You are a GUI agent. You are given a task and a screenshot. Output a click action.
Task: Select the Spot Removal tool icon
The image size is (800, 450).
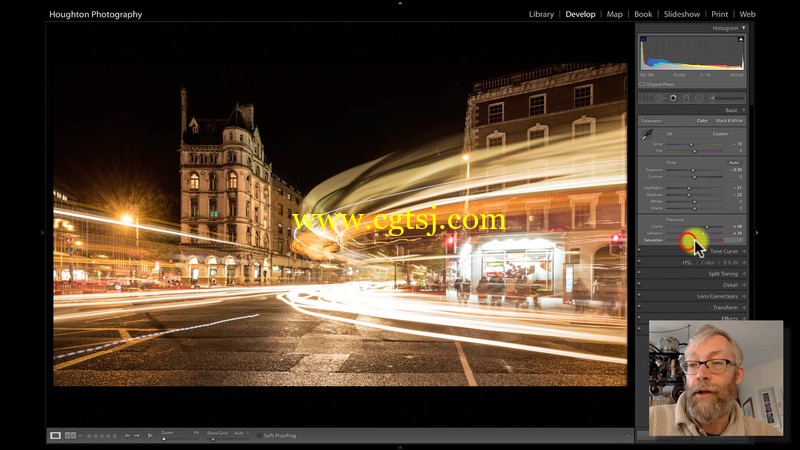pos(660,98)
